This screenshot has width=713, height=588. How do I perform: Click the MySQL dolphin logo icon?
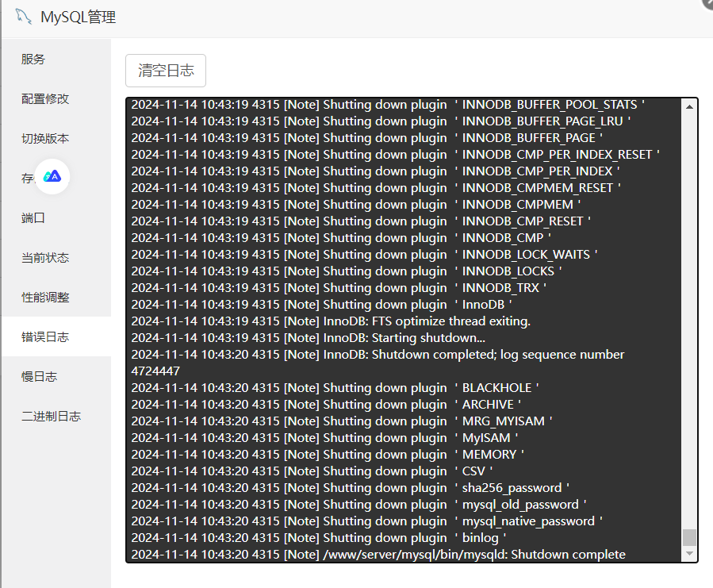[23, 17]
